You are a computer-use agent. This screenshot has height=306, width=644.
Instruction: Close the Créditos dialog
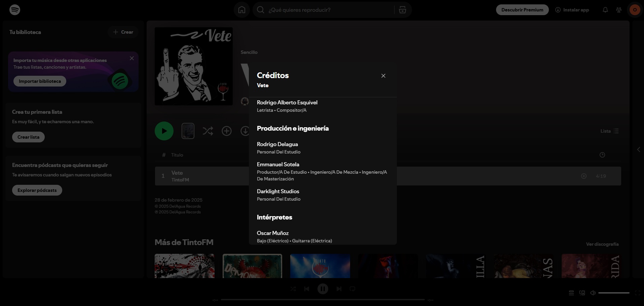click(x=383, y=76)
